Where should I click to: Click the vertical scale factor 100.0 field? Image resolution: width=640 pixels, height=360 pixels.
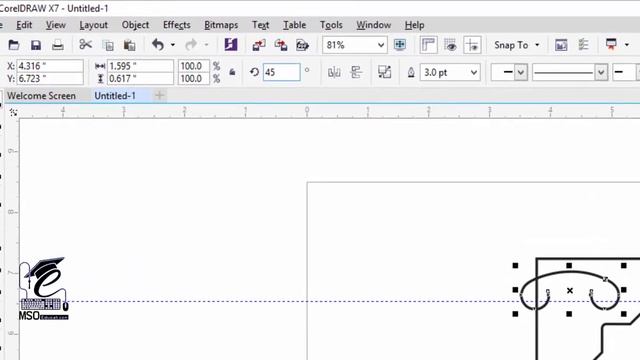194,78
